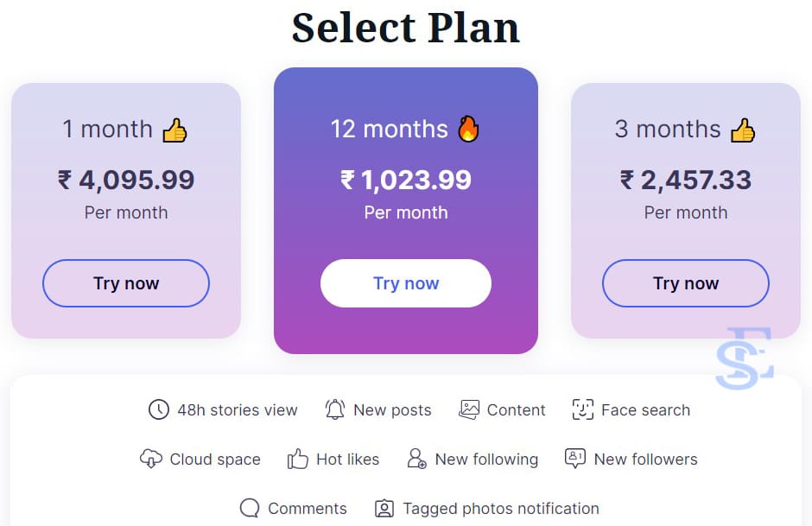The width and height of the screenshot is (812, 526).
Task: Click the New followers chat icon
Action: [575, 459]
